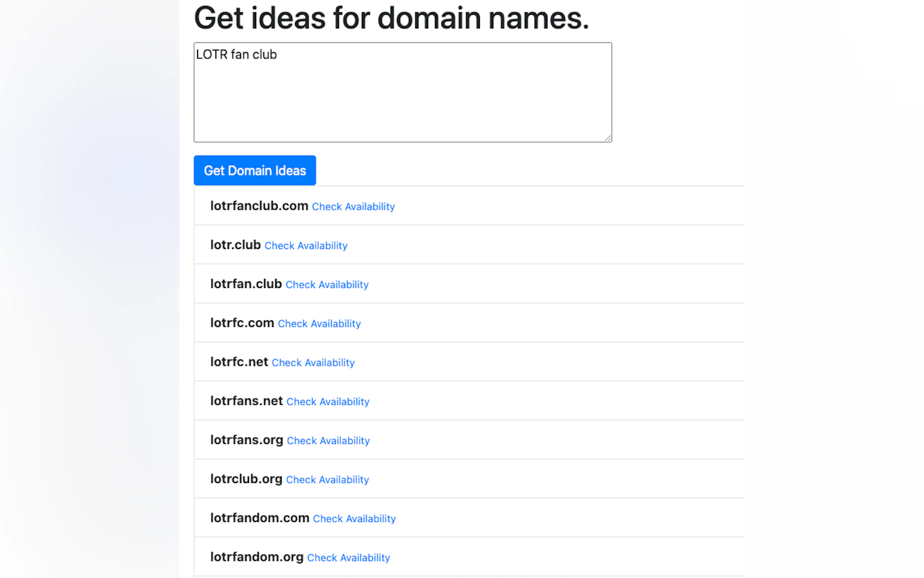Check availability for lotrfc.com
Image resolution: width=924 pixels, height=578 pixels.
(x=319, y=324)
